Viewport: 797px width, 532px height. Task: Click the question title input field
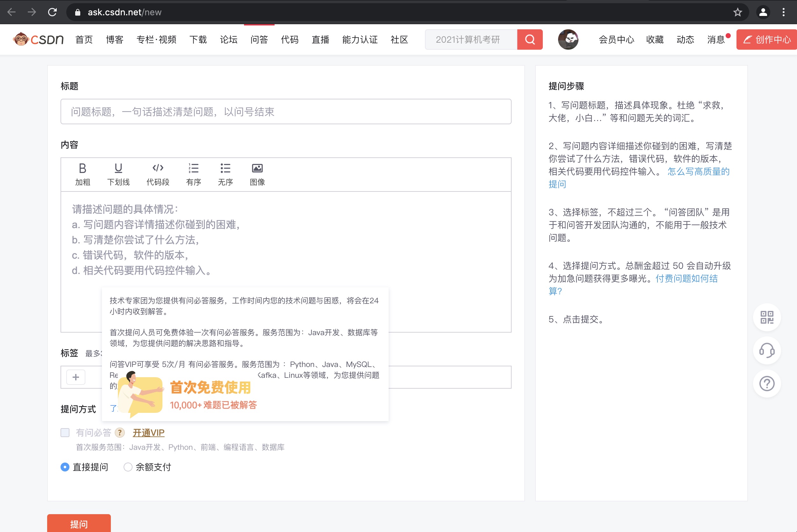coord(286,111)
